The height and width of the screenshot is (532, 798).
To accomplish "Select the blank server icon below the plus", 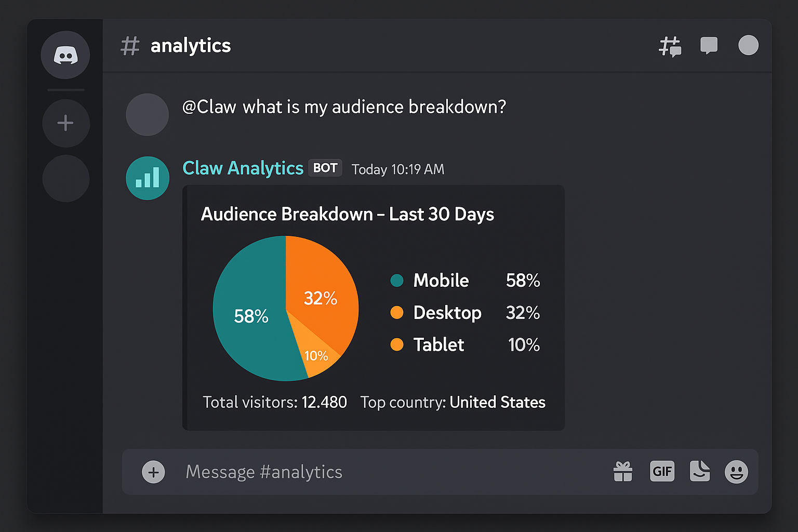I will point(65,178).
